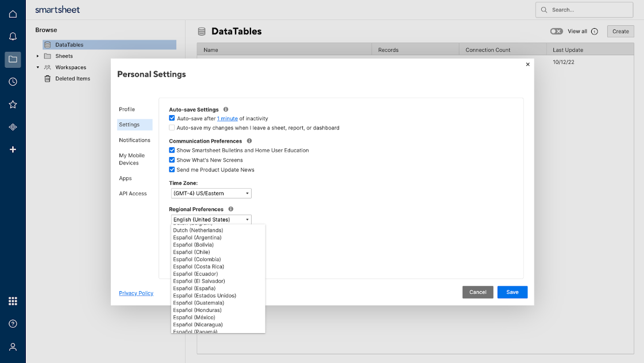Open the Home icon in sidebar
The height and width of the screenshot is (363, 644).
[x=13, y=13]
